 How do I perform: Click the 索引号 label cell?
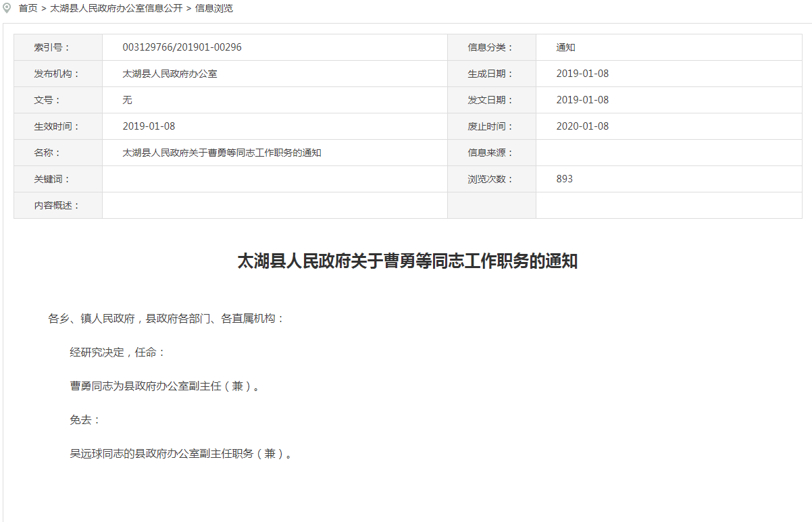pyautogui.click(x=58, y=47)
